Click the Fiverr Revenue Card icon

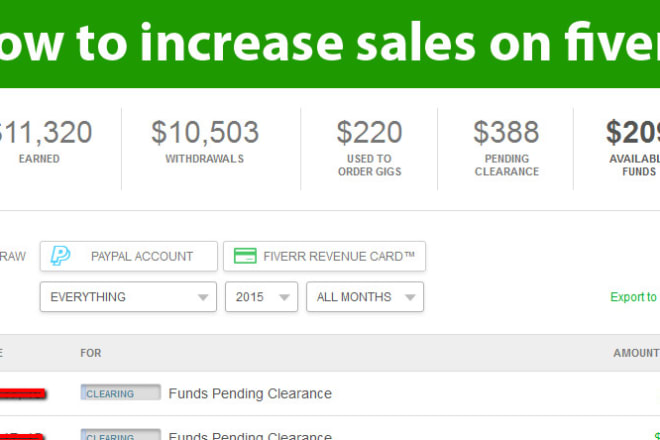pyautogui.click(x=245, y=256)
